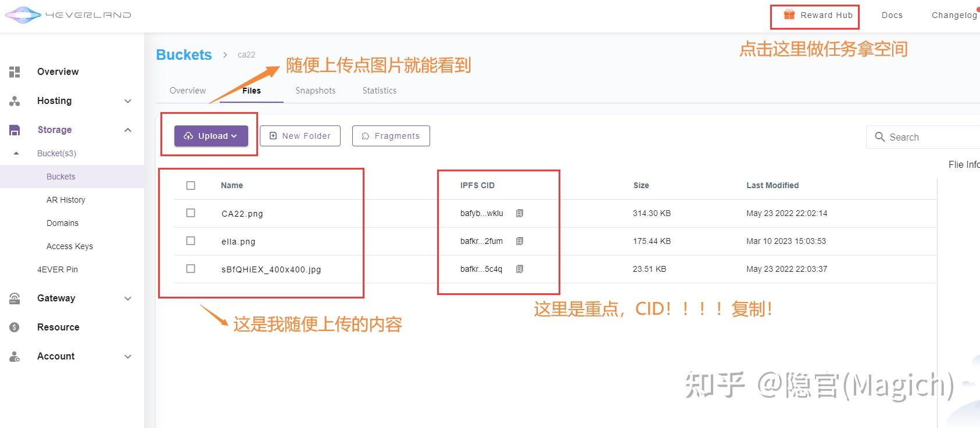Click the Search input field
980x428 pixels.
tap(923, 137)
